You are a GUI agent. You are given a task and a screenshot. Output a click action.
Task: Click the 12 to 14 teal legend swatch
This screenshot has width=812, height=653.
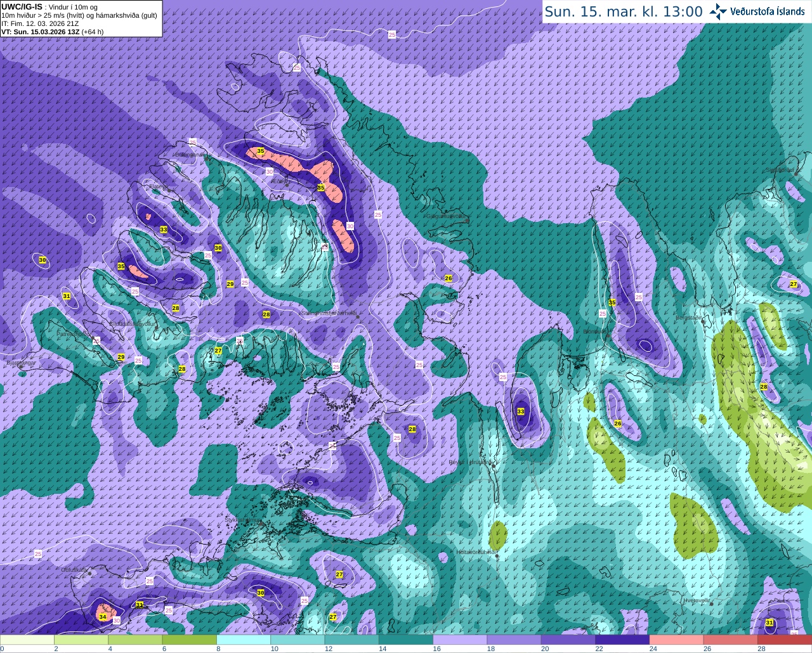pos(352,639)
